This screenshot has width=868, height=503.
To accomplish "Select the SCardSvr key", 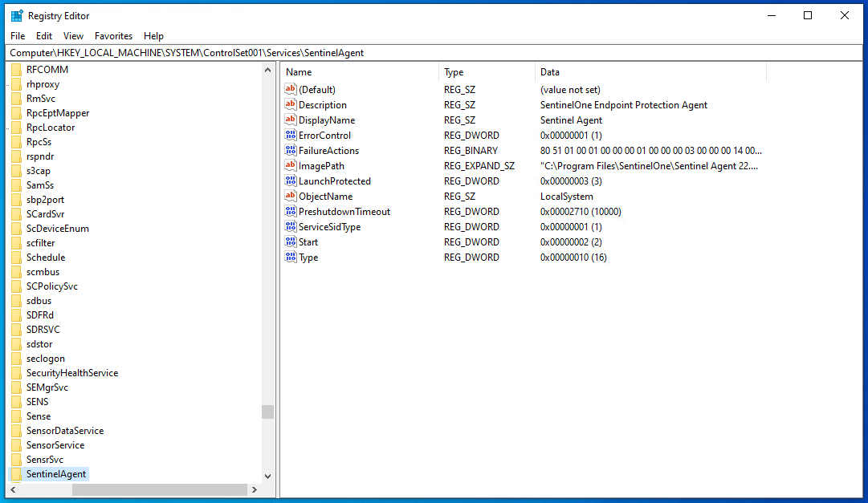I will coord(46,214).
